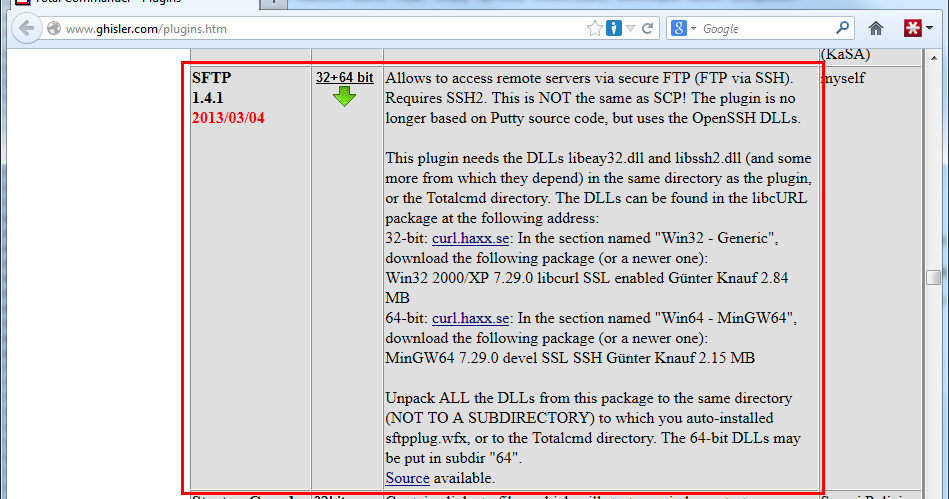The image size is (949, 499).
Task: Click the author cell 'myself'
Action: coord(843,78)
